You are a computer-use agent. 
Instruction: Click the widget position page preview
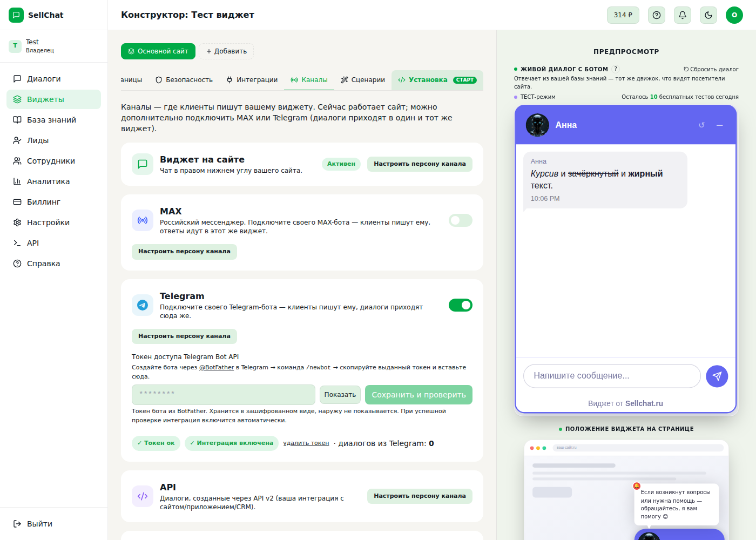click(626, 490)
